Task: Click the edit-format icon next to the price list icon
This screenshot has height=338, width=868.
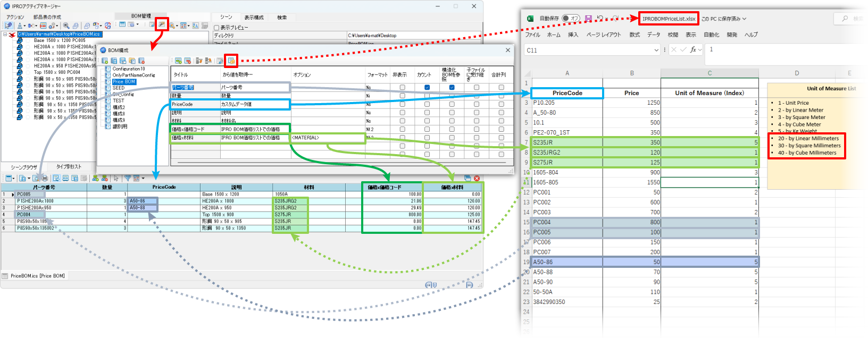Action: [220, 61]
